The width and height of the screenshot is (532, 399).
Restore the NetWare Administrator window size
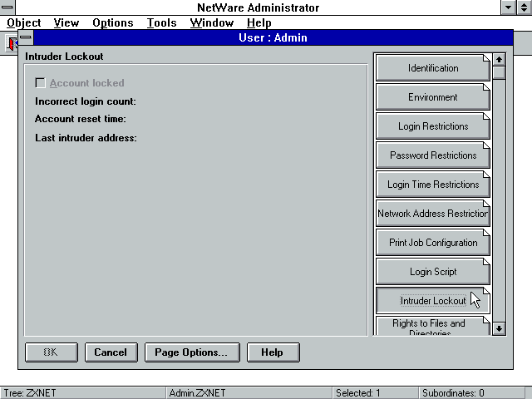coord(525,7)
